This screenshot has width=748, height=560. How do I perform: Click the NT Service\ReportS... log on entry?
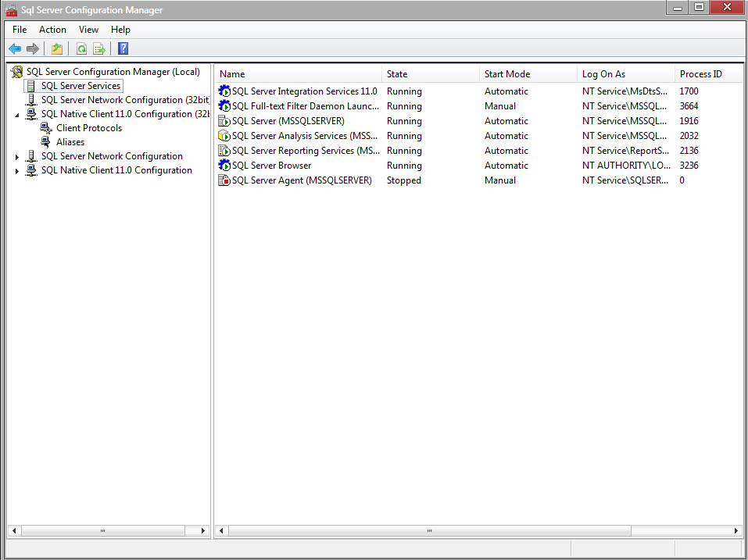coord(625,151)
